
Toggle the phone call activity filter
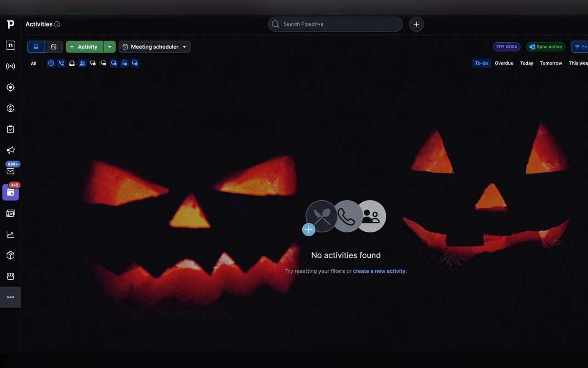coord(62,63)
